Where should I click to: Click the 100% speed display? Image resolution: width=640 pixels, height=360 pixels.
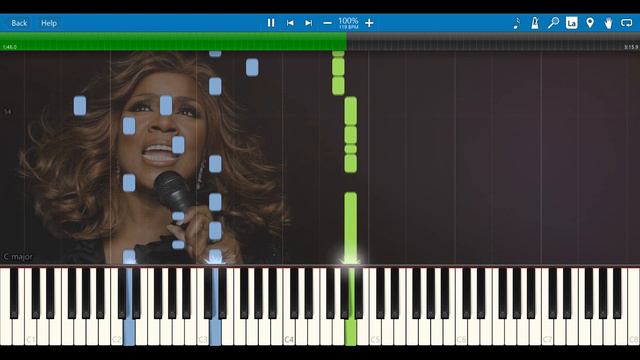pos(348,23)
